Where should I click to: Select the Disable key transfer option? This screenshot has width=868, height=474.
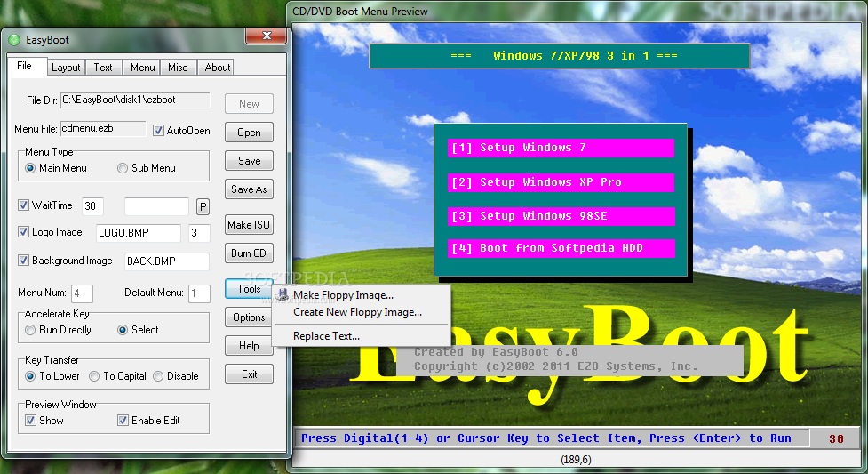pos(158,376)
